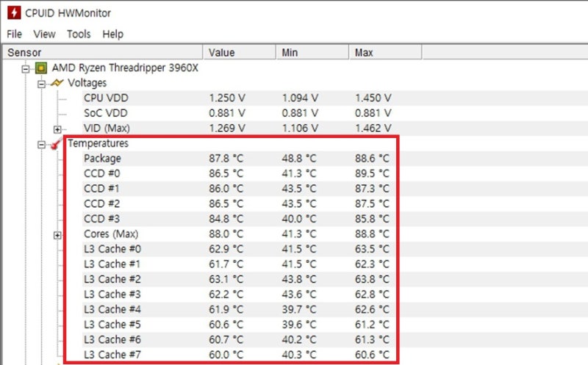
Task: Click the Voltages zigzag icon
Action: [x=57, y=83]
